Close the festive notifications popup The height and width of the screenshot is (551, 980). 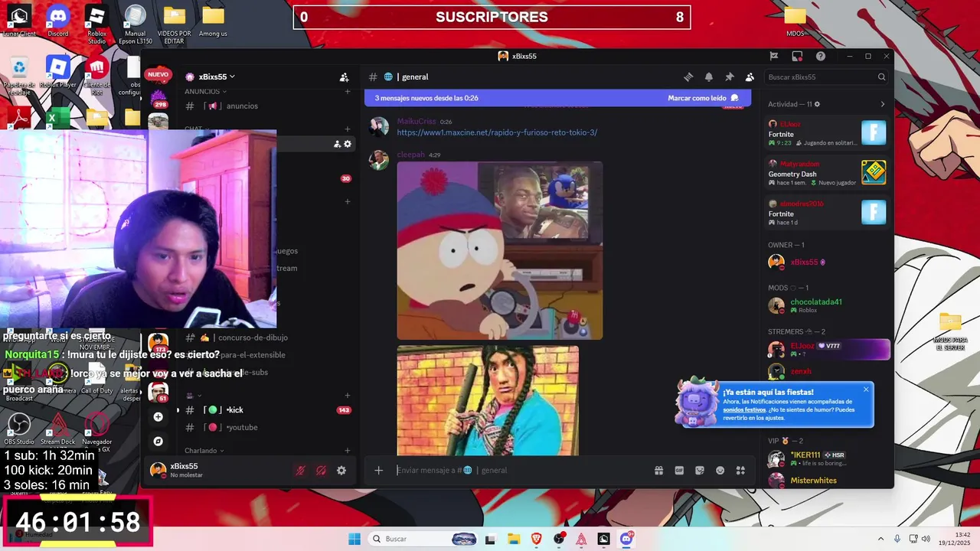pyautogui.click(x=866, y=390)
